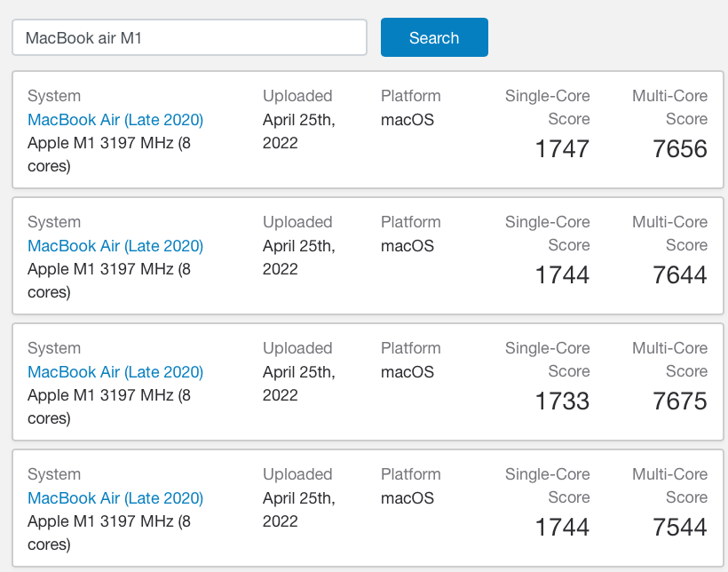Select the single-core score 1733
This screenshot has height=572, width=728.
pos(562,401)
